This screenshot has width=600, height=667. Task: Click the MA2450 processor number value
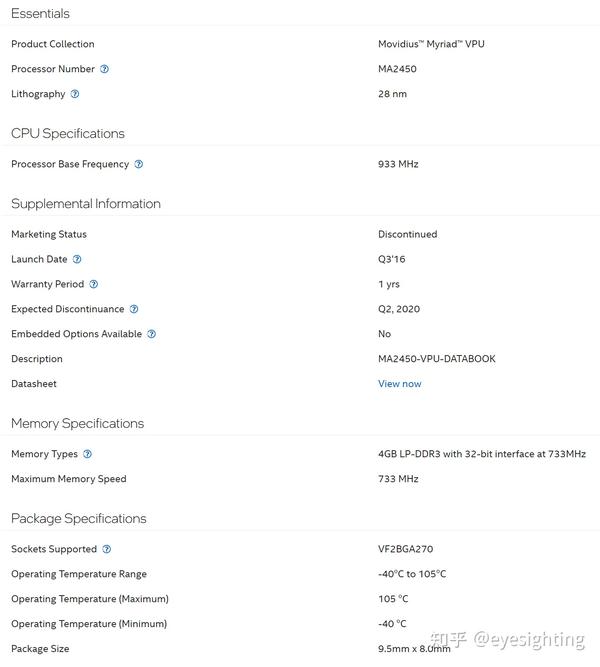click(397, 69)
